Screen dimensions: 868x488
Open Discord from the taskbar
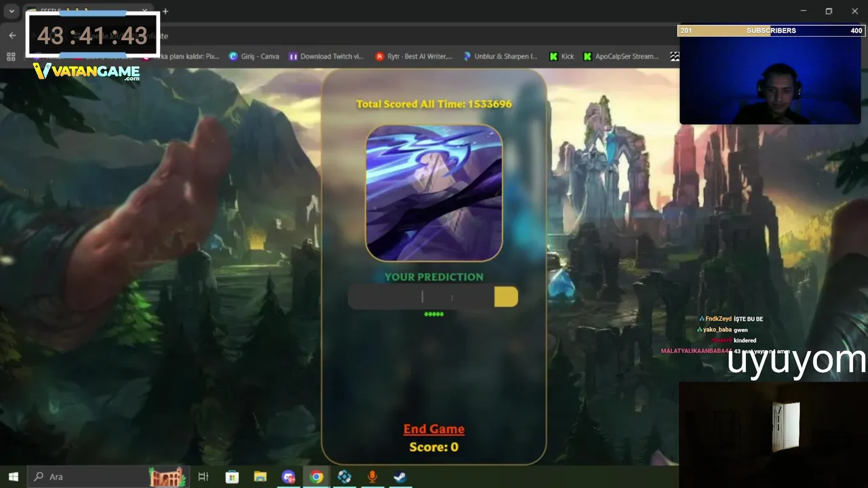click(289, 476)
